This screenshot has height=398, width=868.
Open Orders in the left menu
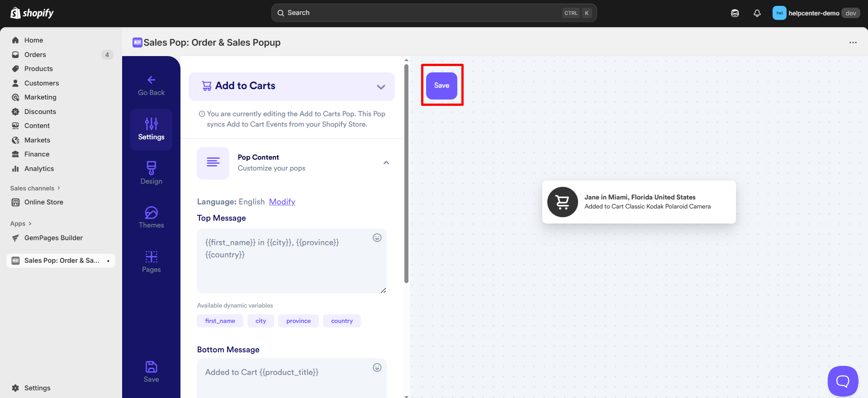pos(35,55)
